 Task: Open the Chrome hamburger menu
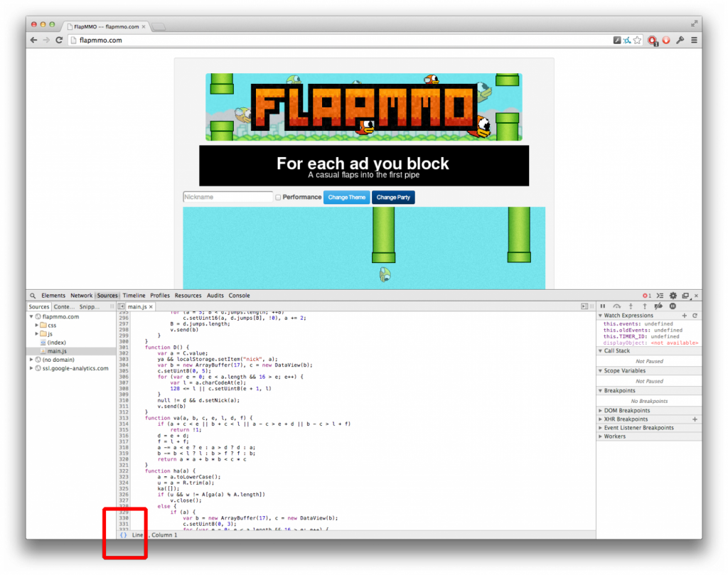(x=694, y=41)
